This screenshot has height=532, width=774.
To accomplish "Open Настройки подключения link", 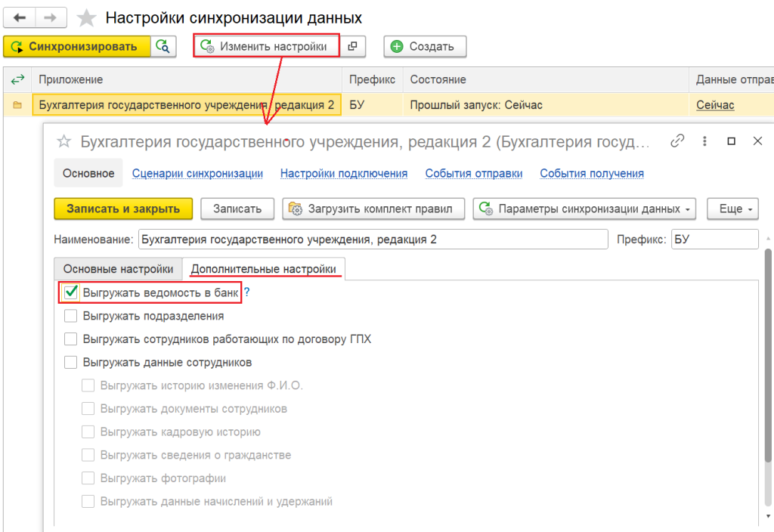I will (x=344, y=173).
